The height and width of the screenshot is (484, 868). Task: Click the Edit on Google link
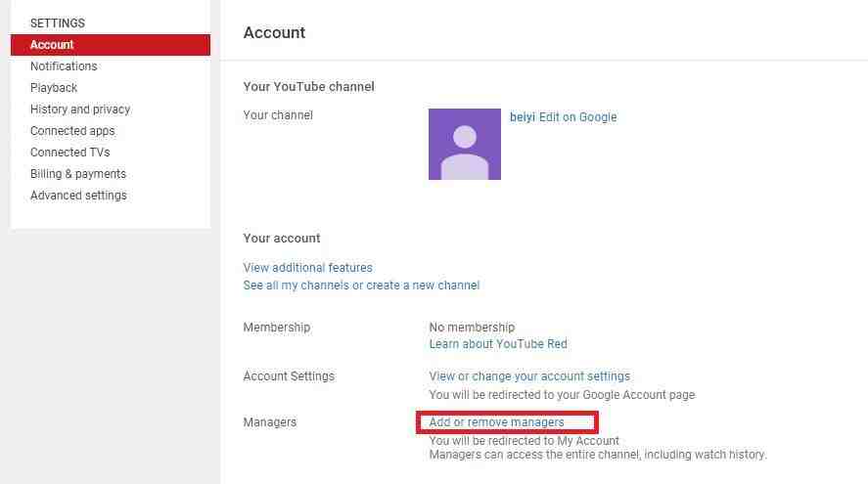pyautogui.click(x=577, y=117)
